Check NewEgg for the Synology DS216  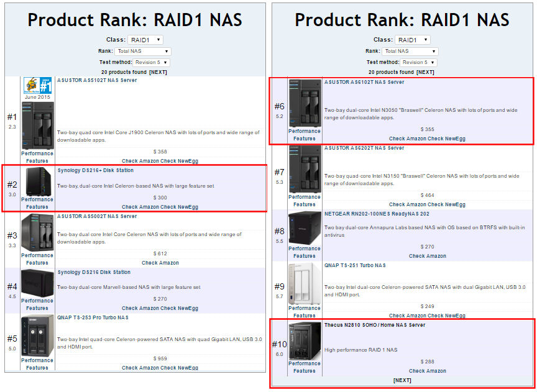[x=180, y=309]
